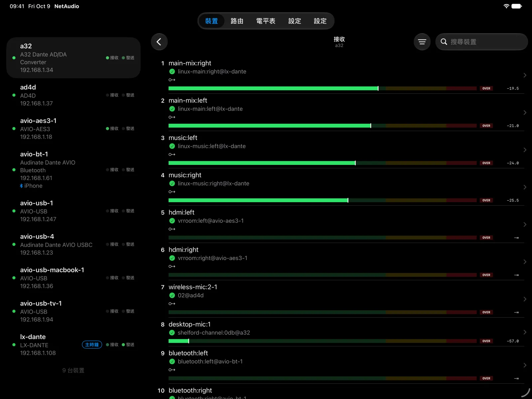Viewport: 532px width, 399px height.
Task: Expand wireless-mic:2-1 channel details chevron
Action: [525, 299]
